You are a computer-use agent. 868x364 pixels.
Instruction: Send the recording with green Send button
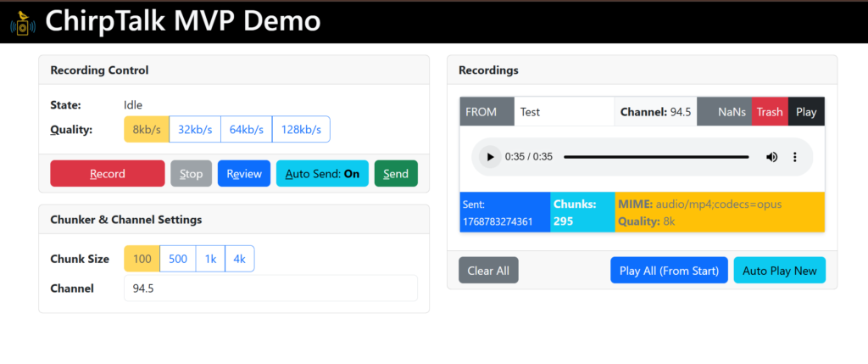pyautogui.click(x=396, y=174)
